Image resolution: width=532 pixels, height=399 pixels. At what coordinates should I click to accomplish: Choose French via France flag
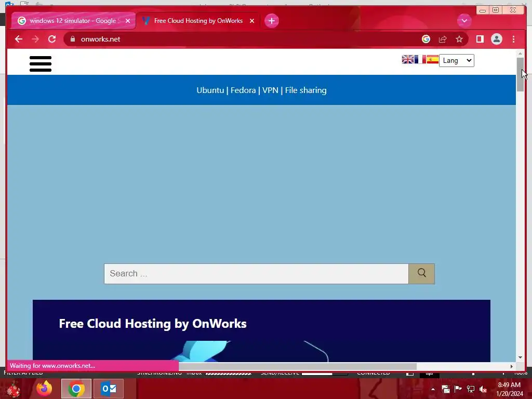point(420,59)
